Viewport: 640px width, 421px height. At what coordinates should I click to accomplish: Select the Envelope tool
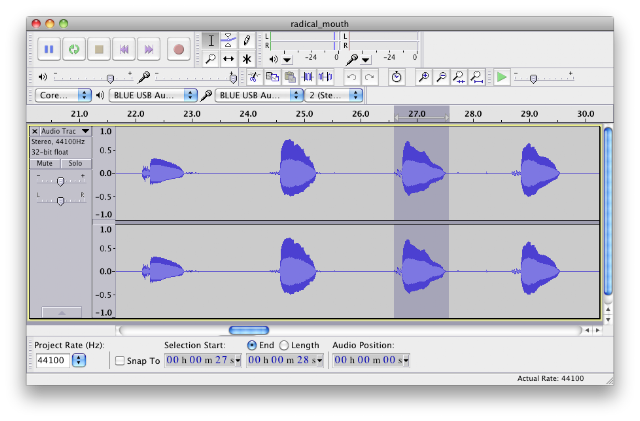229,40
